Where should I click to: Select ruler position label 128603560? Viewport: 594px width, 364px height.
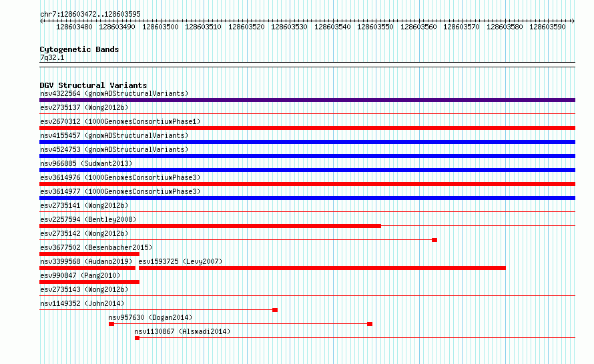(418, 27)
